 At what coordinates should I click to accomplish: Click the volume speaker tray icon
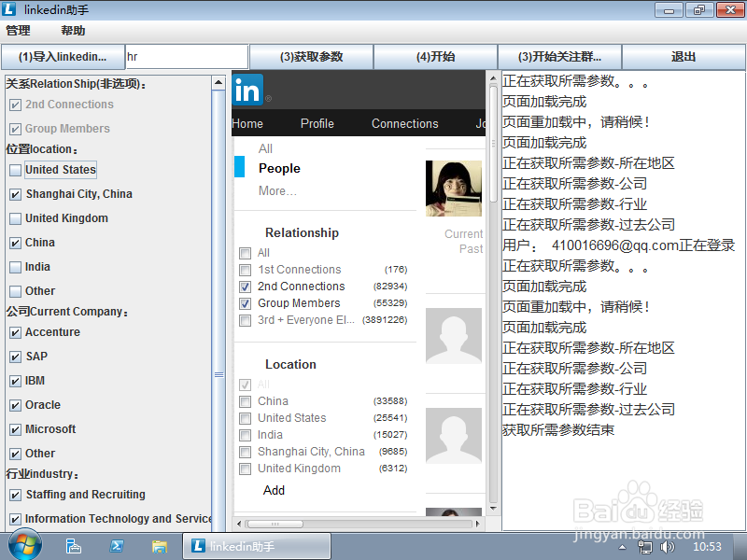tap(667, 547)
